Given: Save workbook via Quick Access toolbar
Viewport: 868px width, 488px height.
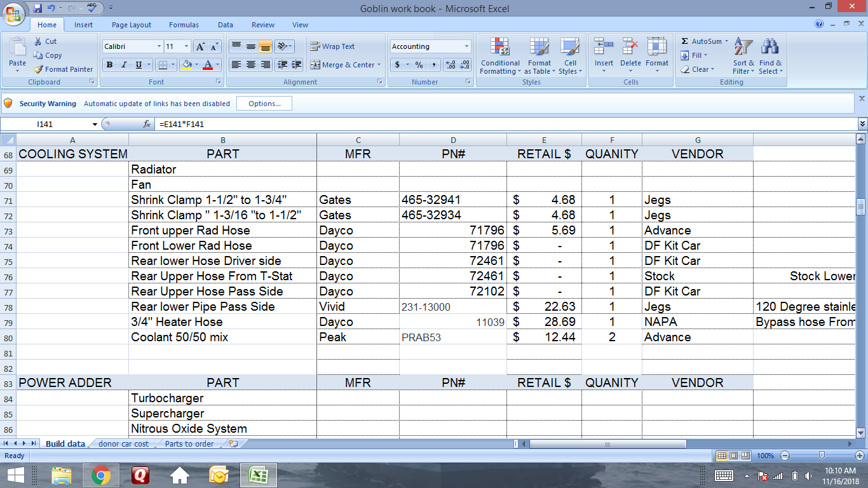Looking at the screenshot, I should coord(37,8).
